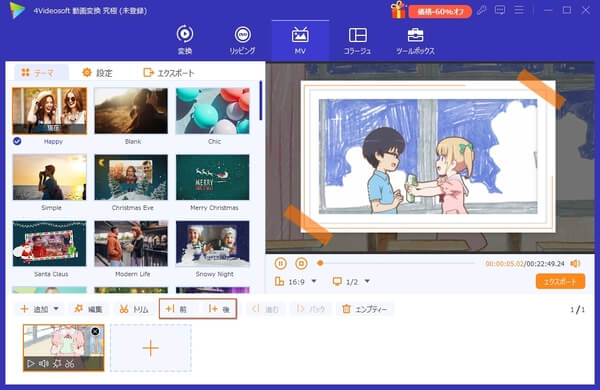This screenshot has height=390, width=600.
Task: Select the Christmas Eve theme thumbnail
Action: pos(131,177)
